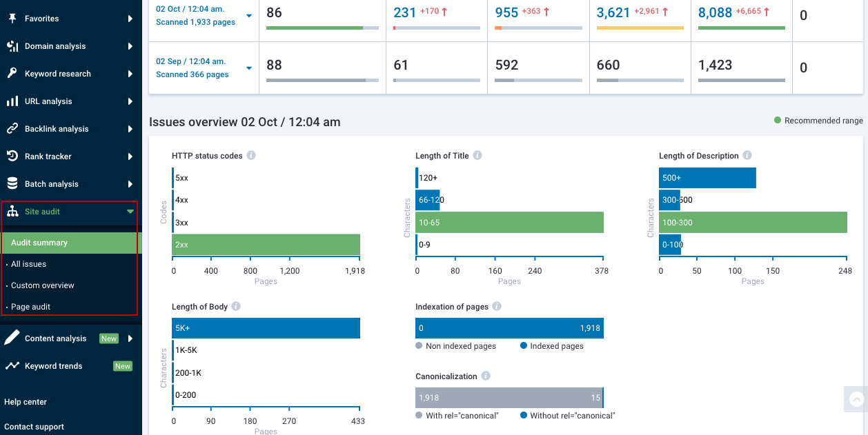
Task: Open the 02 Oct scan date dropdown
Action: tap(249, 16)
